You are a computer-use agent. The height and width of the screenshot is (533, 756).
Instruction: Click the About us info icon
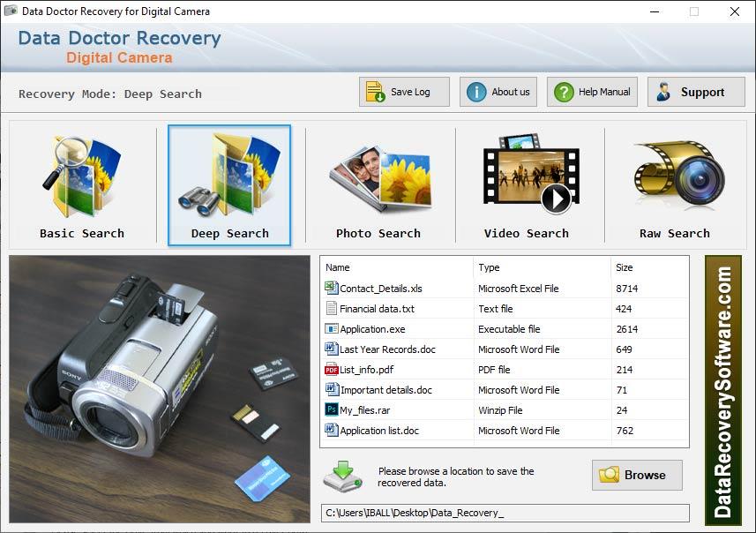tap(476, 92)
